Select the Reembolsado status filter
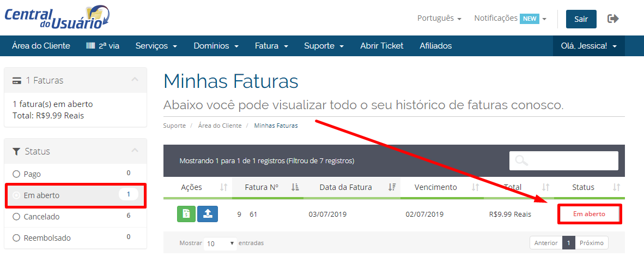The image size is (644, 256). coord(16,238)
